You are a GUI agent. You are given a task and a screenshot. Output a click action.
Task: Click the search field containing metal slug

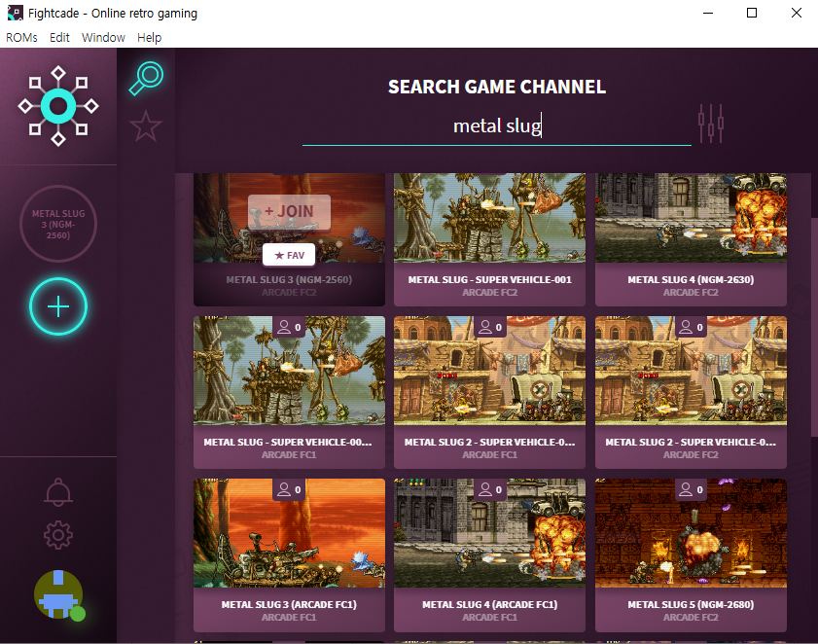497,126
